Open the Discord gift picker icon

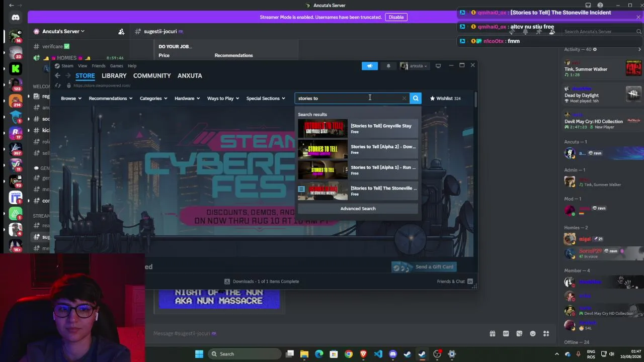(493, 333)
